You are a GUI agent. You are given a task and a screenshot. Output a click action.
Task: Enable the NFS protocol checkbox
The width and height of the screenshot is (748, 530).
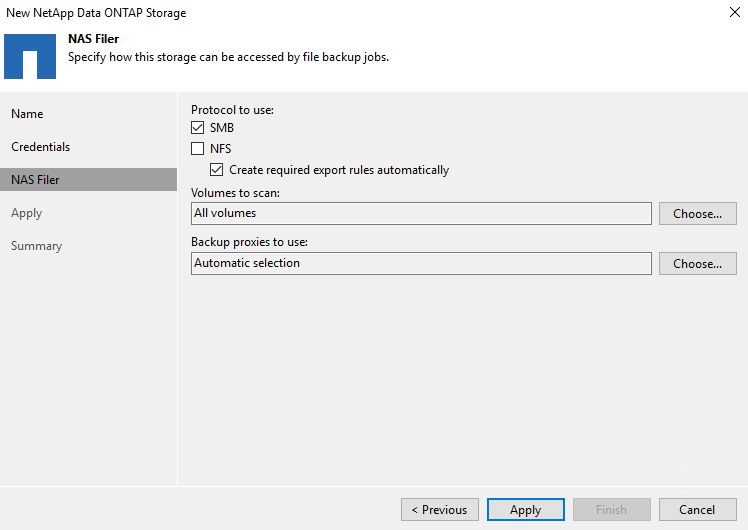click(198, 149)
